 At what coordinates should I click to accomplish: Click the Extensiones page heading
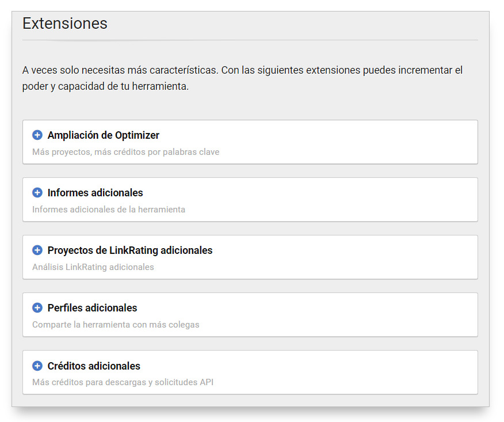click(x=65, y=24)
